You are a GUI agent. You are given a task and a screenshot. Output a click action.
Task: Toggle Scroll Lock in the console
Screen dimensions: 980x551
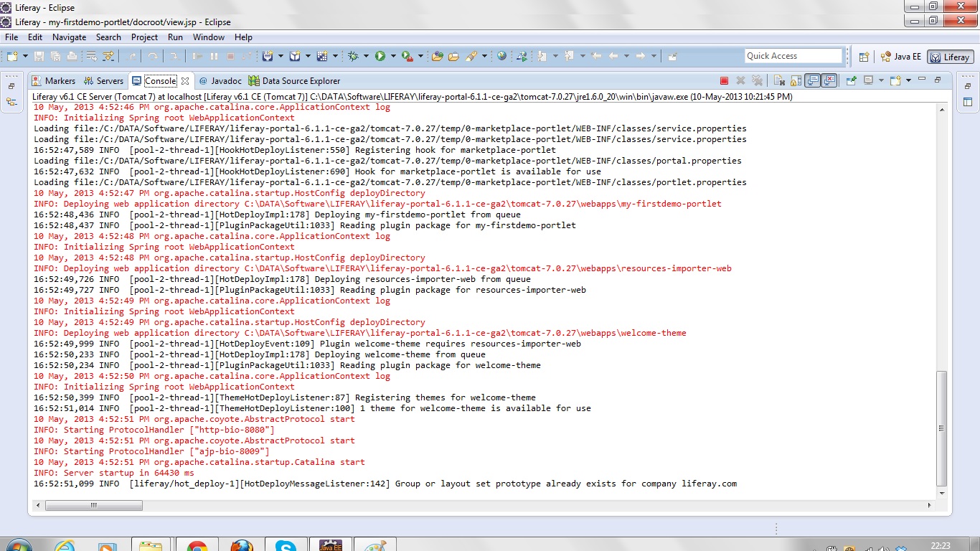[796, 80]
